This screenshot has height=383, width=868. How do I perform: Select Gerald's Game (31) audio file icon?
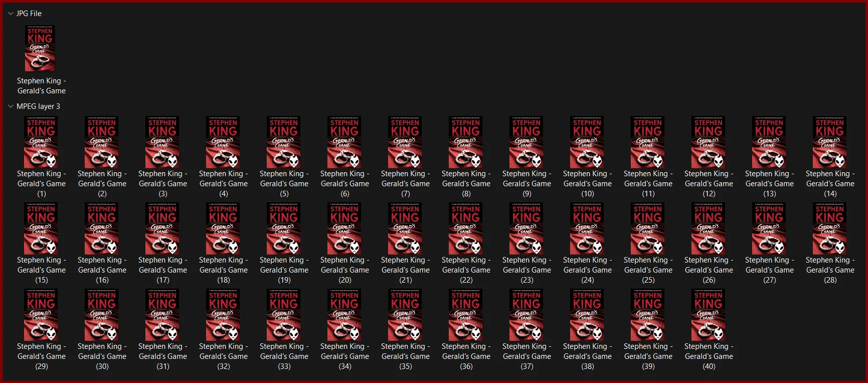(x=162, y=315)
